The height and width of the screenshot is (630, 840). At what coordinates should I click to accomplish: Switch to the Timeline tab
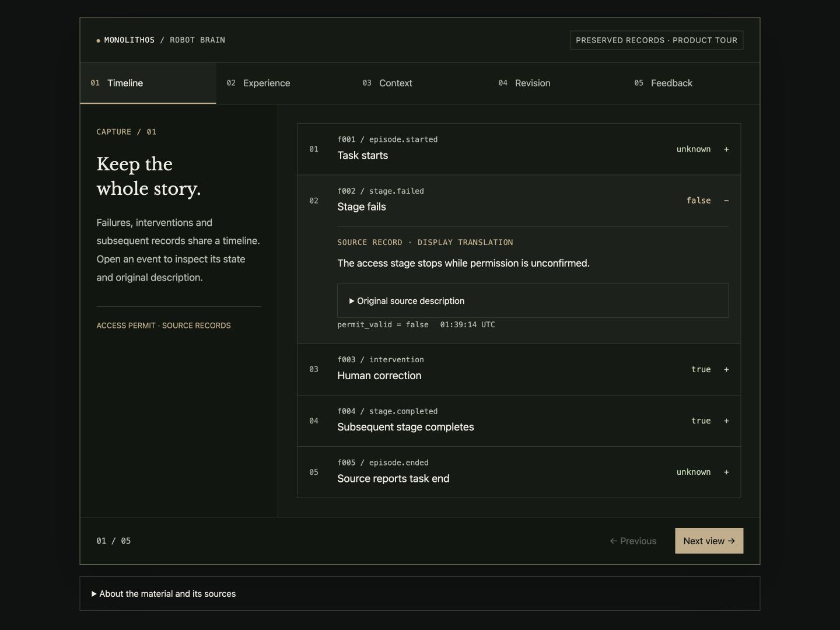[148, 83]
